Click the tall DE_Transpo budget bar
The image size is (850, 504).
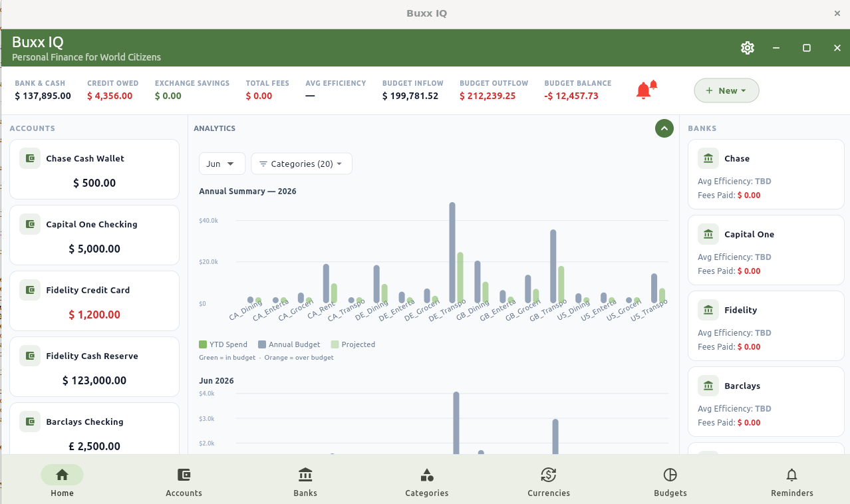pos(452,253)
